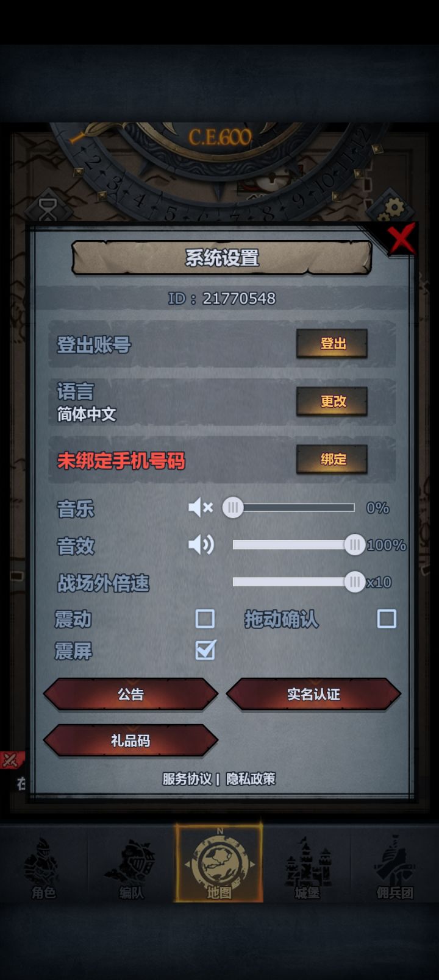The height and width of the screenshot is (980, 439).
Task: Open the 角色 character tab
Action: click(x=43, y=868)
